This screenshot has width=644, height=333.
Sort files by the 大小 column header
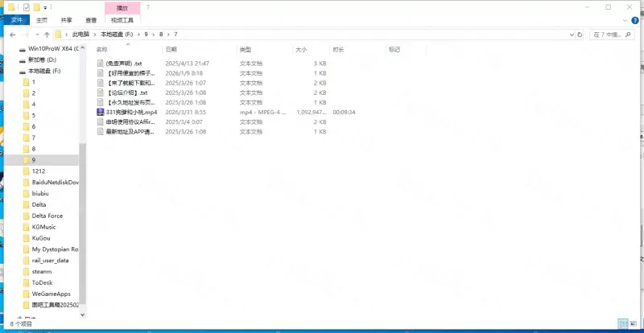[300, 49]
